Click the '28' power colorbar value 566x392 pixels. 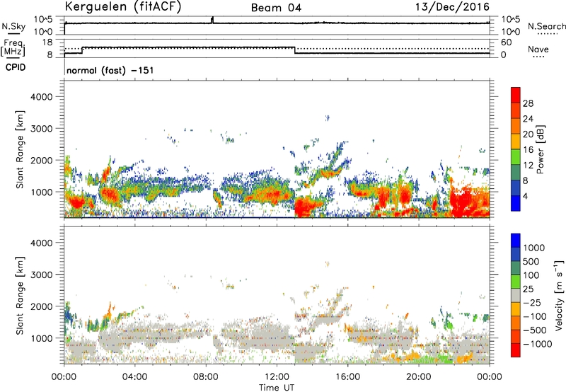[x=528, y=103]
